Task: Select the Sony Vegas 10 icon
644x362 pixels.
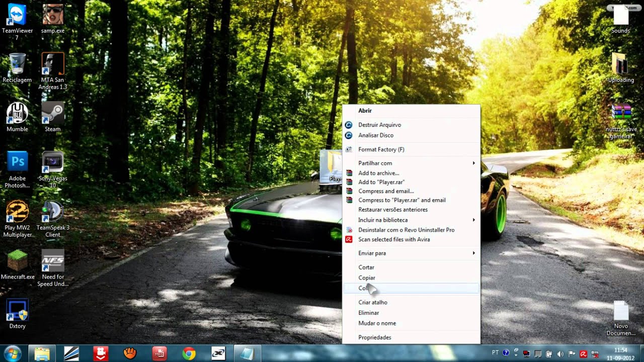Action: pyautogui.click(x=52, y=170)
